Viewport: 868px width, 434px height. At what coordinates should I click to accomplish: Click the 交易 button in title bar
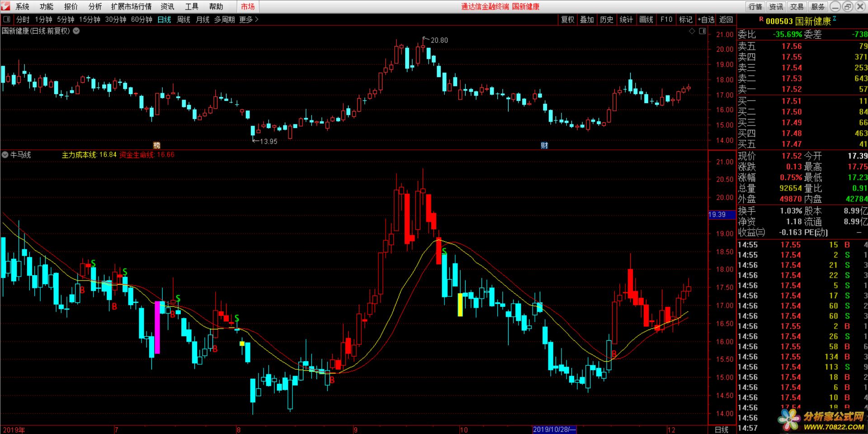797,6
